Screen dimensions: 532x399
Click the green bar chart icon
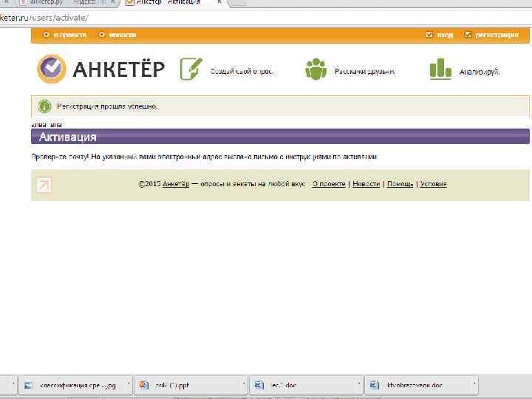point(440,69)
